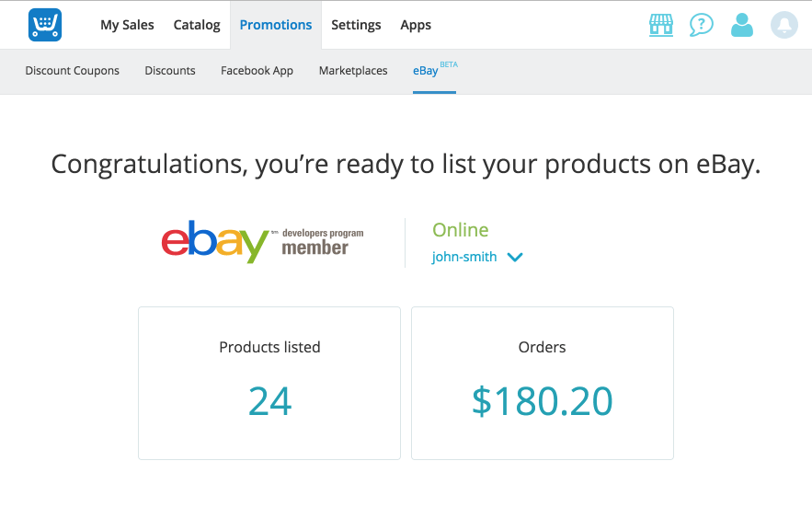Image resolution: width=812 pixels, height=507 pixels.
Task: Open the storefront icon
Action: [661, 25]
